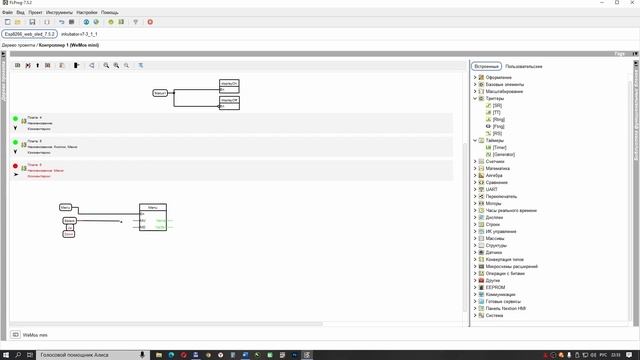The width and height of the screenshot is (640, 360).
Task: Click the red stop icon in main toolbar
Action: 150,22
